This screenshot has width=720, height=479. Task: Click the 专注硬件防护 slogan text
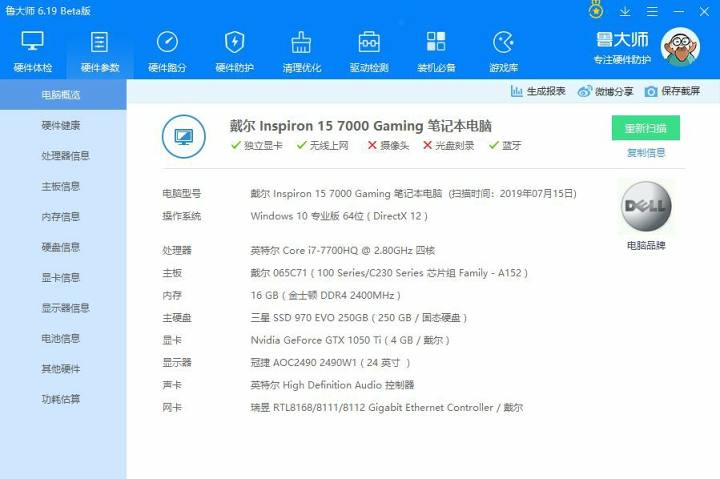click(x=622, y=60)
